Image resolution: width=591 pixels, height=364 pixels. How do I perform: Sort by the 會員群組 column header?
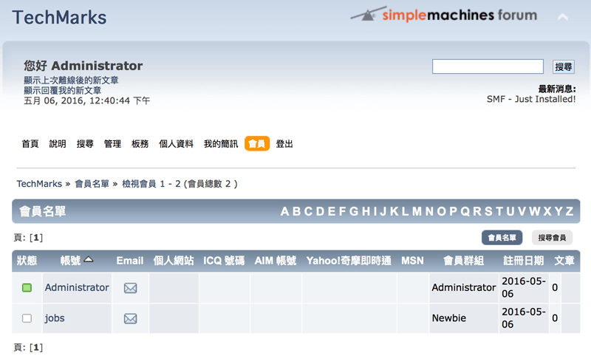click(x=464, y=261)
